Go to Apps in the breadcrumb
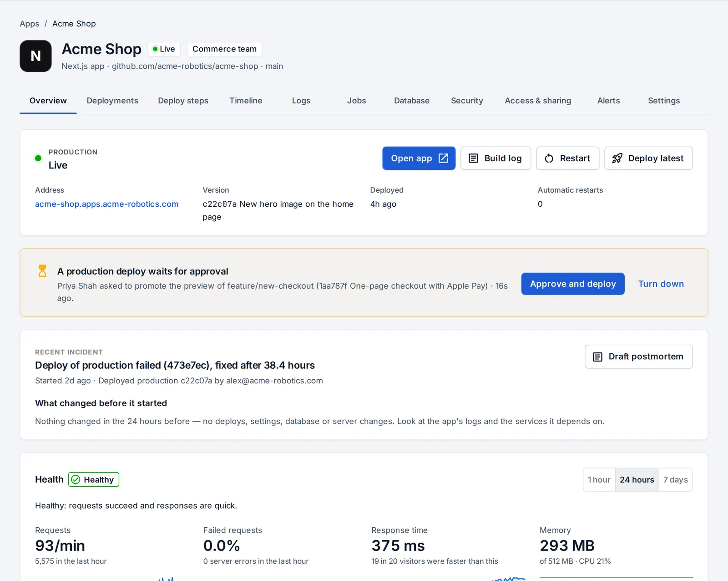Screen dimensions: 728x581 tap(30, 24)
